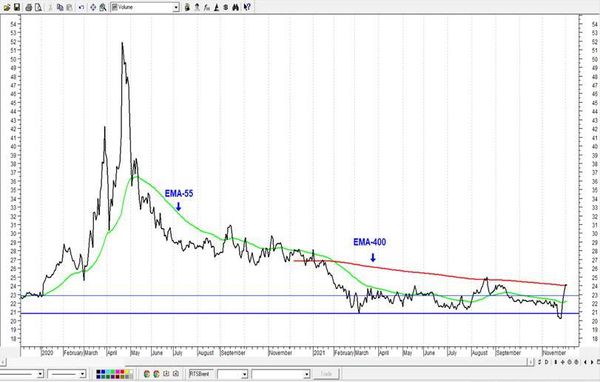Viewport: 600px width, 382px height.
Task: Copy the chart with the copy icon
Action: pos(60,7)
